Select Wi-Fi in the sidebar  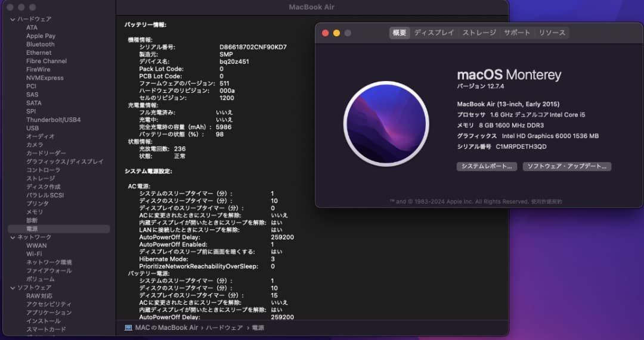pyautogui.click(x=34, y=254)
